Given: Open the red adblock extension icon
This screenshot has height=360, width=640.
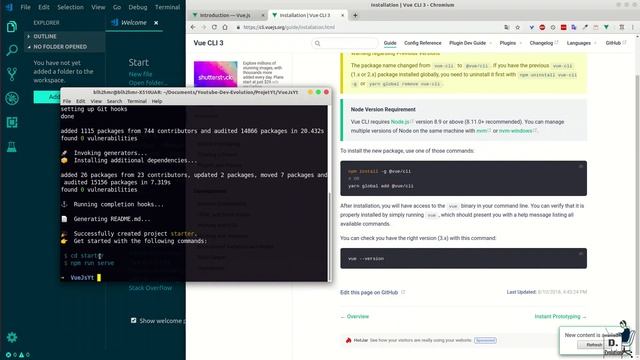Looking at the screenshot, I should click(542, 27).
